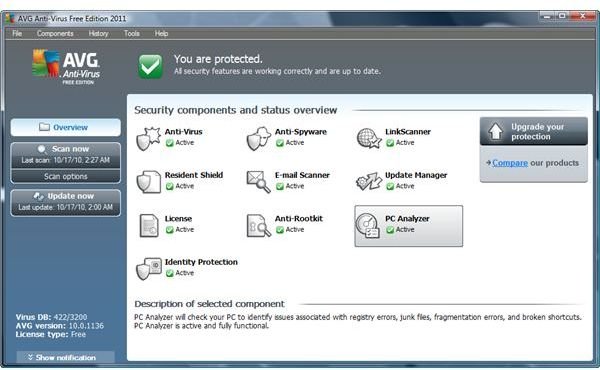600x370 pixels.
Task: Click the E-mail Scanner label
Action: [302, 175]
